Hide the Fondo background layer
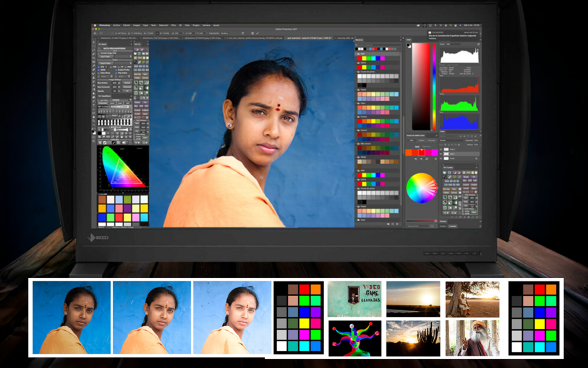The image size is (588, 368). pyautogui.click(x=442, y=159)
